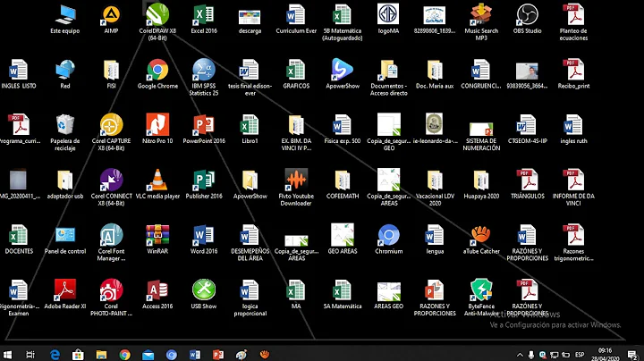
Task: Launch aTube Catcher from desktop
Action: click(481, 239)
